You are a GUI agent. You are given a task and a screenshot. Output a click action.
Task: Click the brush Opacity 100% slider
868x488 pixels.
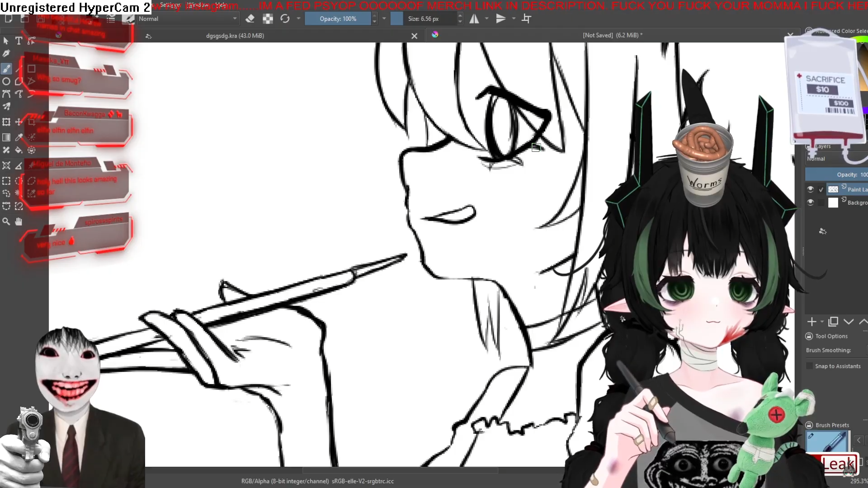pos(338,19)
